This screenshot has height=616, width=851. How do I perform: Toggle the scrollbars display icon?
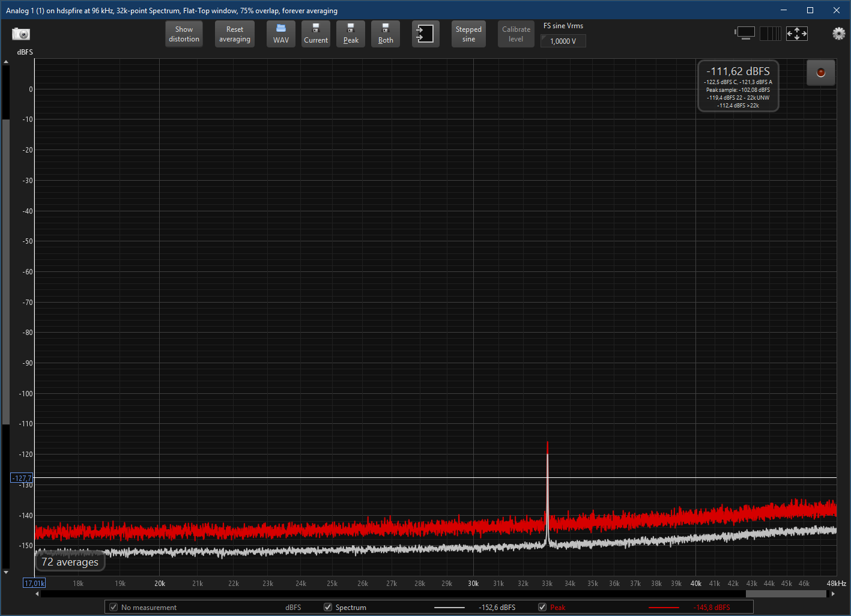(745, 33)
